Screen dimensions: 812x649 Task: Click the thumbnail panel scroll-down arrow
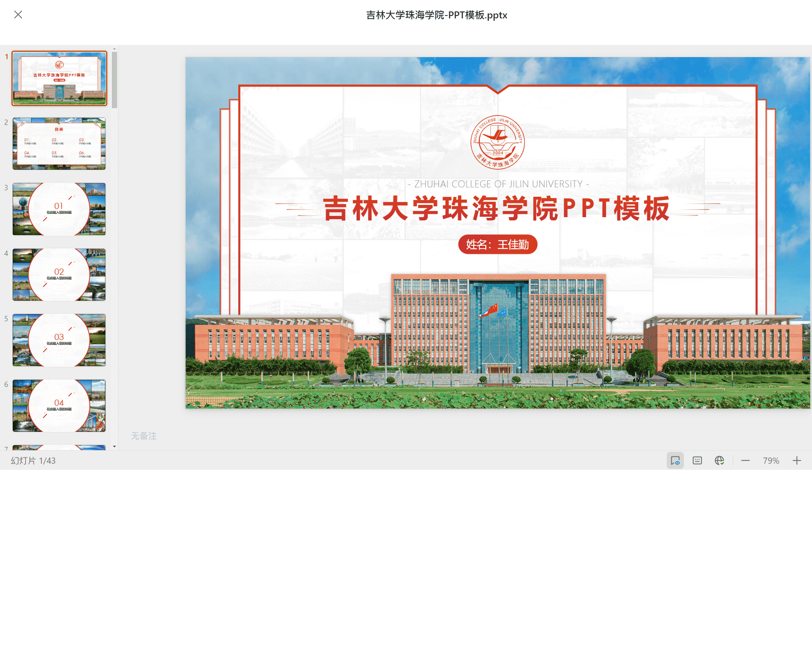[x=115, y=447]
